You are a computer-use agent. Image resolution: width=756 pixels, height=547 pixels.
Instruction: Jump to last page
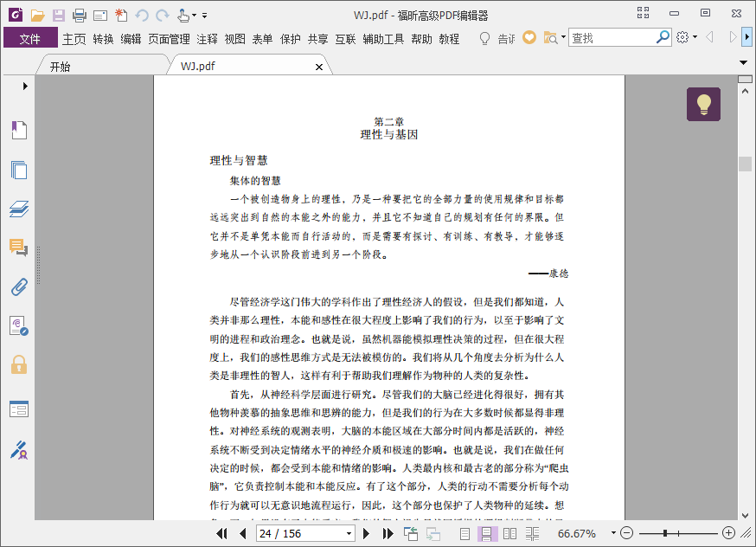388,533
